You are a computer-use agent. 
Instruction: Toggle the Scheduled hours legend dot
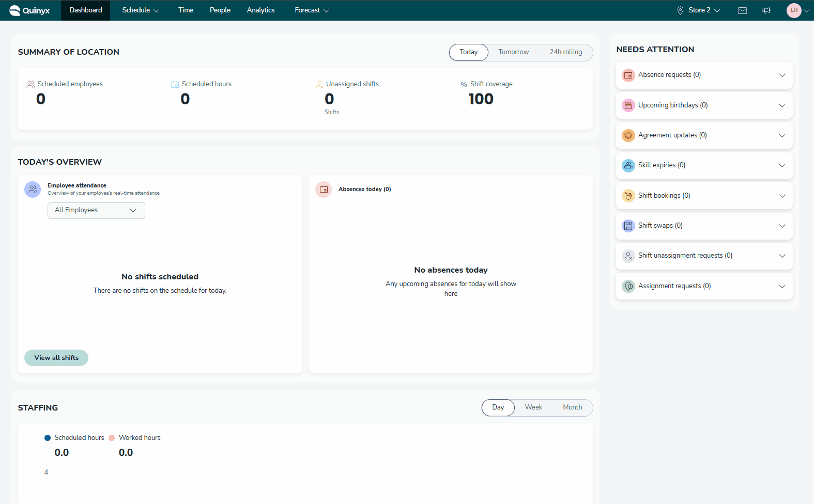[48, 438]
